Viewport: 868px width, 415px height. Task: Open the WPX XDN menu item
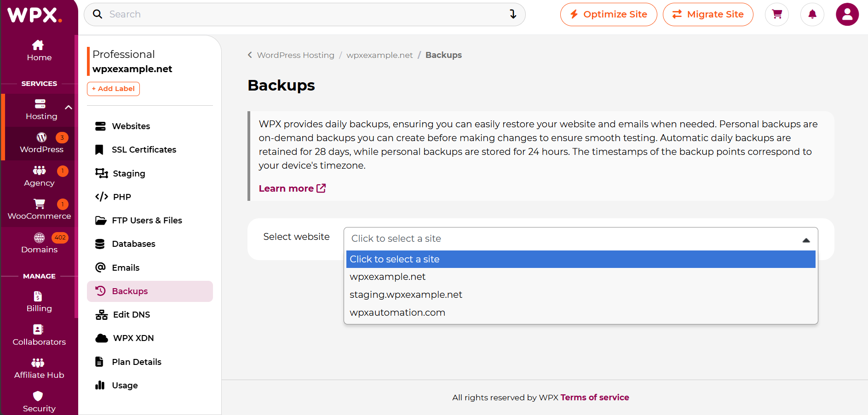[150, 338]
